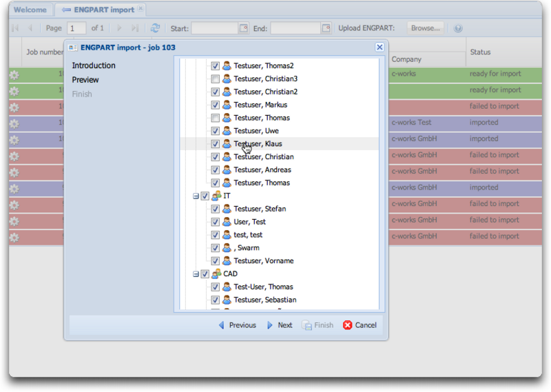
Task: Click the help icon beside Browse button
Action: [x=458, y=28]
